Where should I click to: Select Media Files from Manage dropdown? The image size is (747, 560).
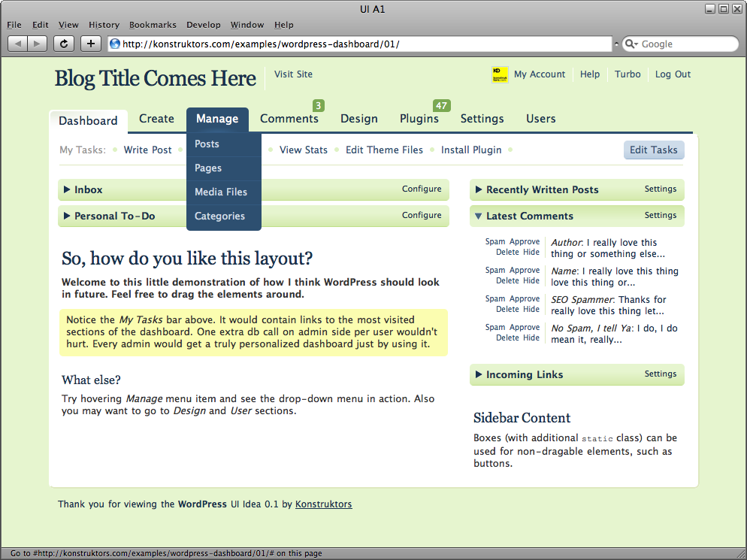(x=221, y=192)
